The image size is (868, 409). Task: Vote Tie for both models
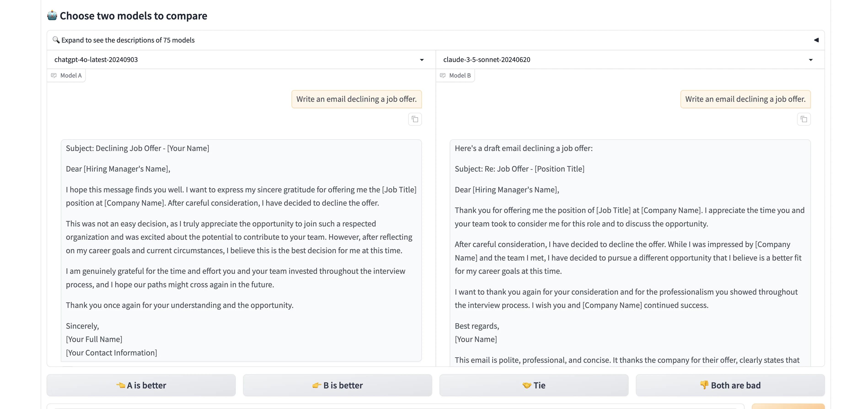[534, 385]
